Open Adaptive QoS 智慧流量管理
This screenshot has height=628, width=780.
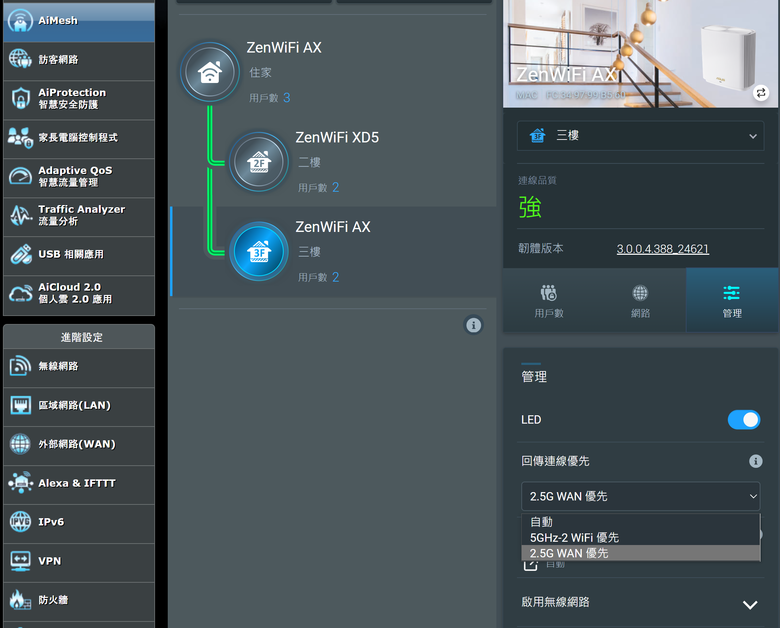pyautogui.click(x=79, y=178)
